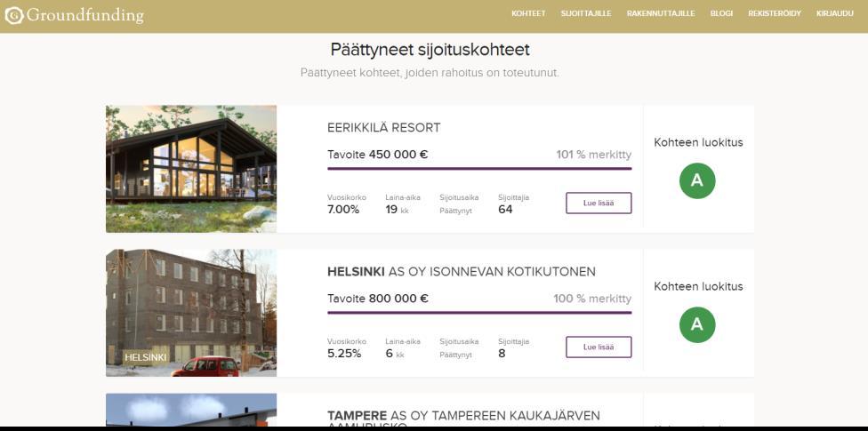Click the green A rating badge for Helsinki
Screen dimensions: 868x431
(x=697, y=324)
